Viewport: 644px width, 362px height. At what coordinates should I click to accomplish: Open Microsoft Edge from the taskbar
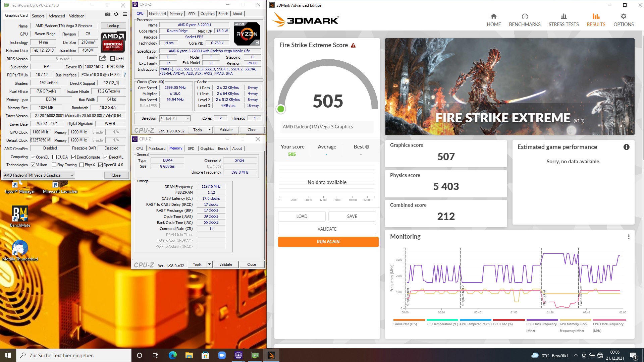[x=172, y=355]
